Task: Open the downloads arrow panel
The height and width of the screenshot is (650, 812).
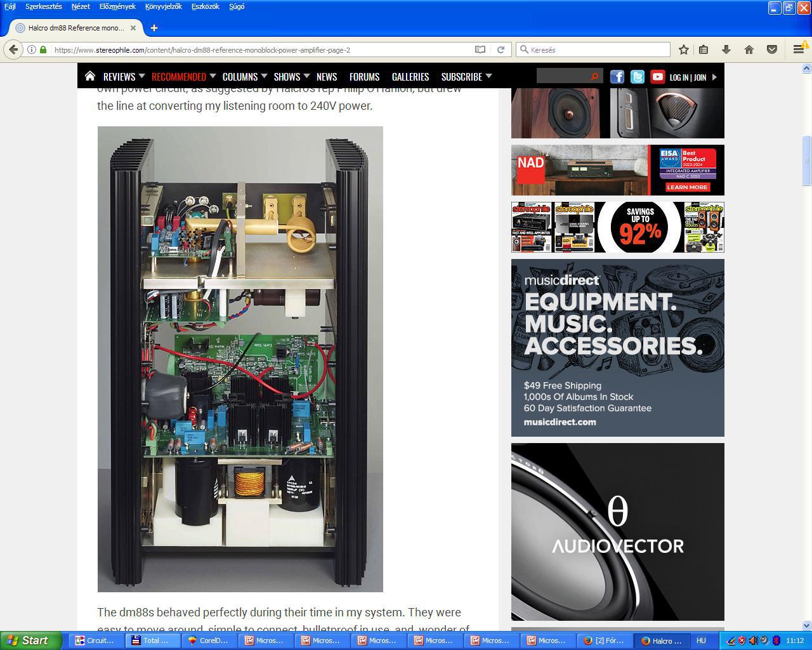Action: [x=726, y=50]
